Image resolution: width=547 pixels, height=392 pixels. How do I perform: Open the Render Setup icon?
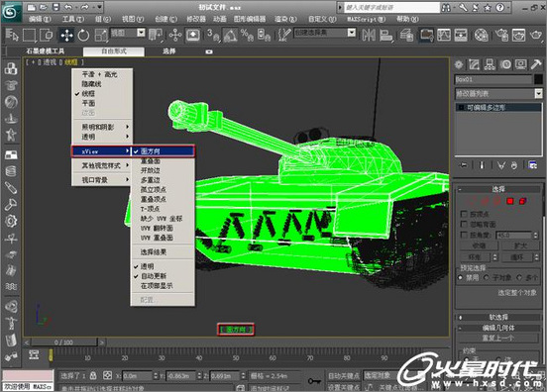point(502,36)
